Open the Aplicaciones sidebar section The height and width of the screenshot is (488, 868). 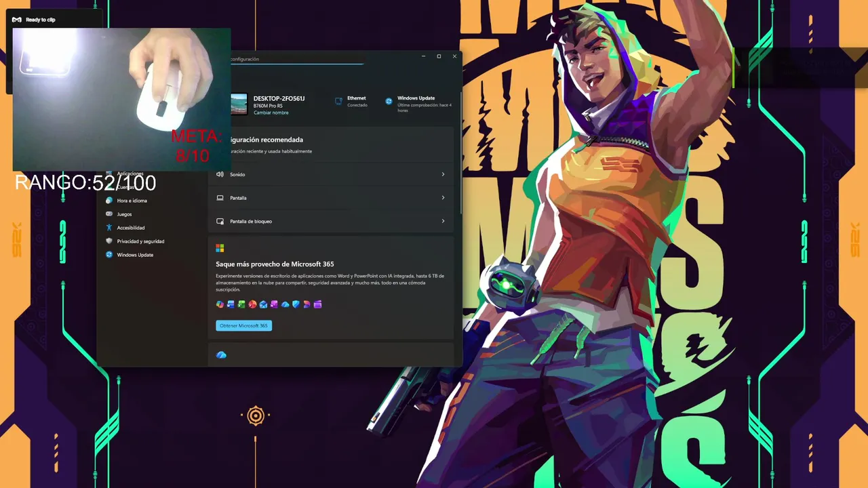(x=130, y=174)
